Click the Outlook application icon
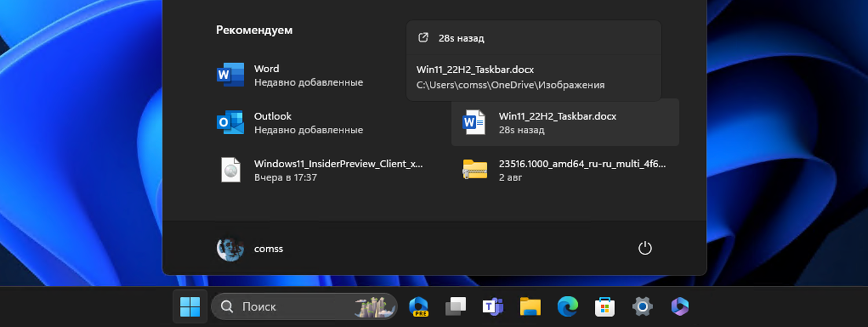This screenshot has width=868, height=327. coord(230,123)
